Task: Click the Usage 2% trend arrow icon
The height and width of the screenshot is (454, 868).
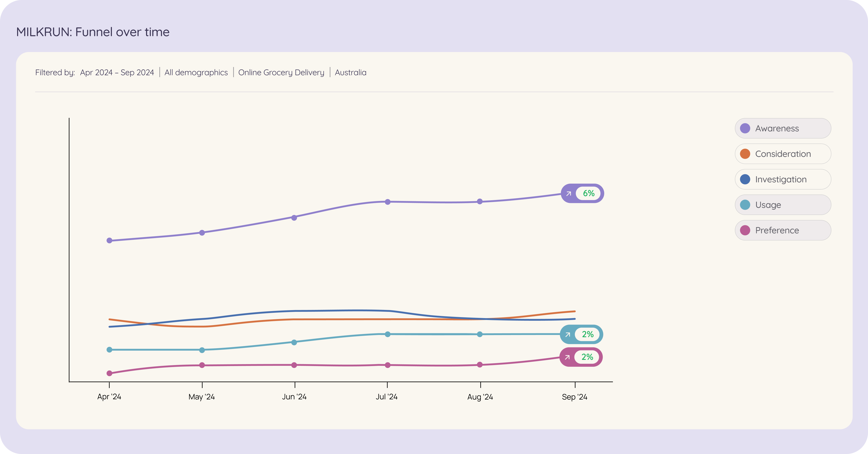Action: (x=568, y=334)
